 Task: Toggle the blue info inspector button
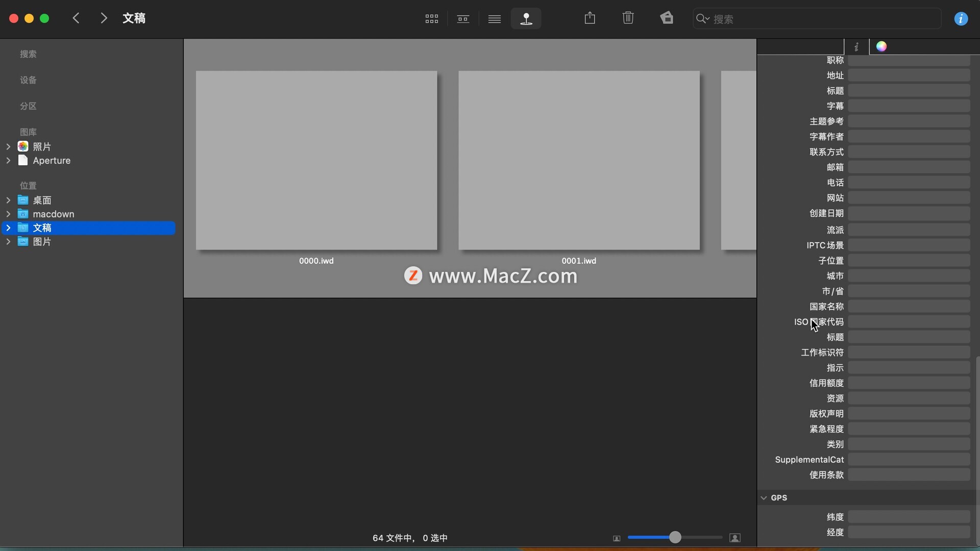point(961,19)
